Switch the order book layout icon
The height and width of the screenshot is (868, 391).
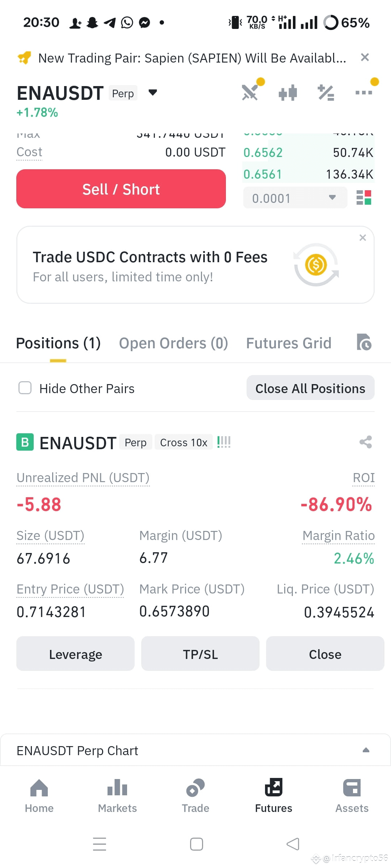click(x=364, y=198)
